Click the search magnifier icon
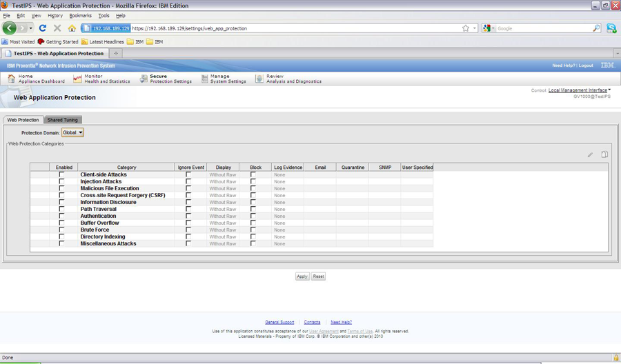Image resolution: width=621 pixels, height=364 pixels. coord(596,28)
